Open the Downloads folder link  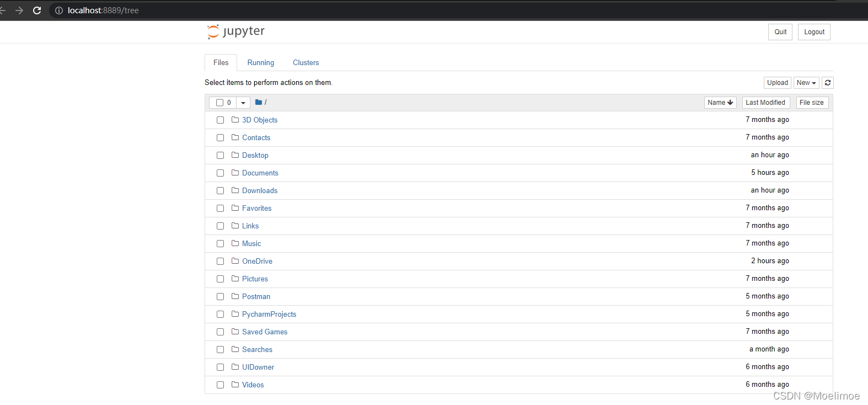click(x=260, y=191)
